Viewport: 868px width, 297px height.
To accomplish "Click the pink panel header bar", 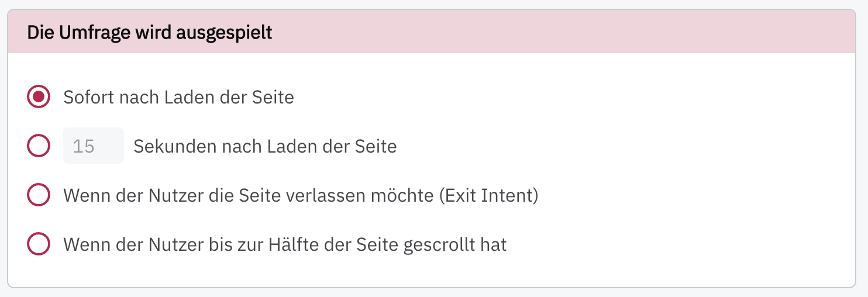I will (x=526, y=33).
